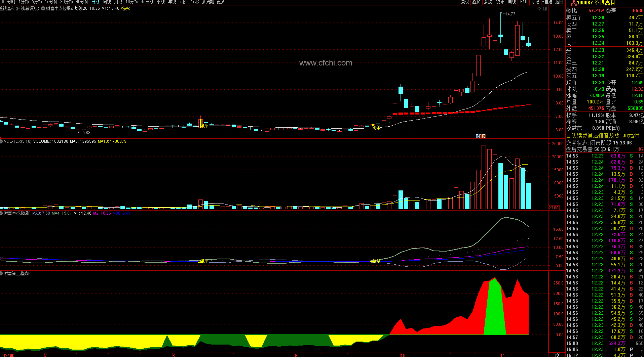Image resolution: width=644 pixels, height=357 pixels.
Task: Click the 多股 multi-stock button
Action: [x=488, y=2]
